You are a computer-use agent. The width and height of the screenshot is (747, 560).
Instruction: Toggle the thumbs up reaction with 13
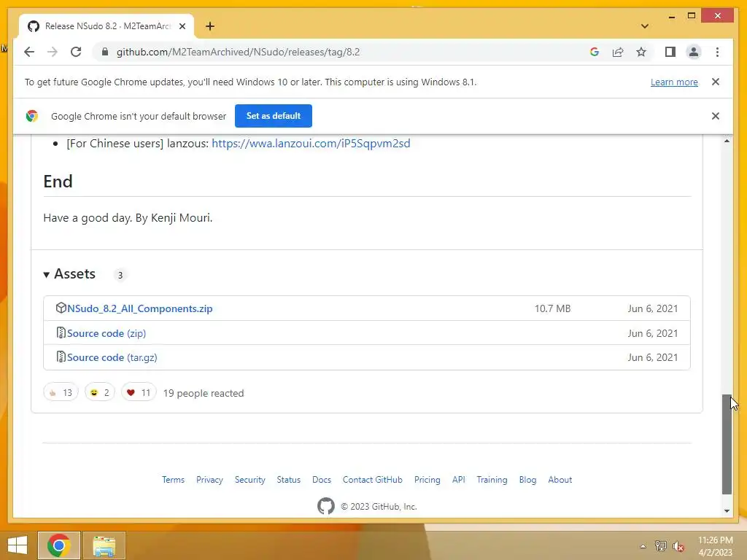(x=61, y=392)
